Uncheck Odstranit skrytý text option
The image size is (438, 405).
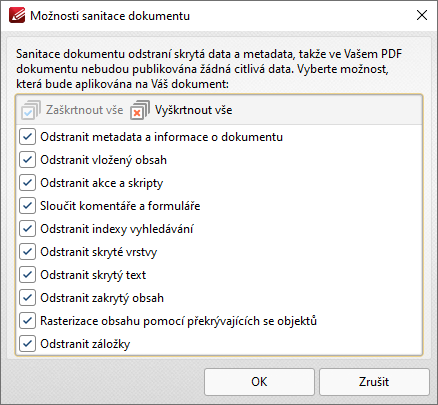point(27,275)
